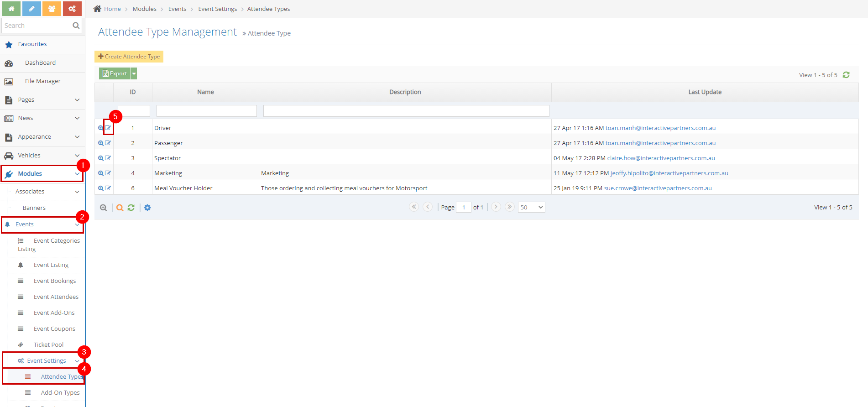868x407 pixels.
Task: Click the Name column filter field
Action: coord(206,111)
